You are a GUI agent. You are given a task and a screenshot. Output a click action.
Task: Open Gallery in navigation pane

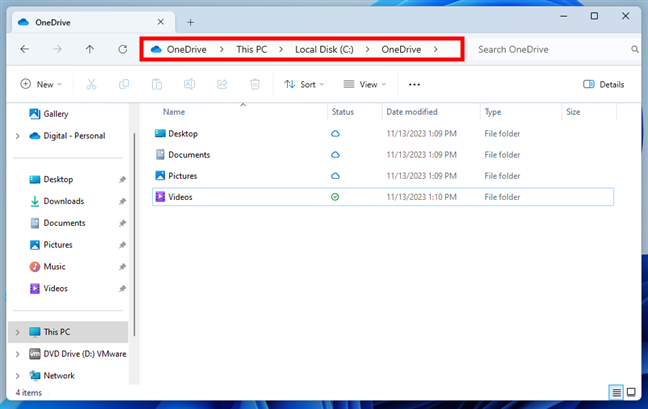(56, 114)
